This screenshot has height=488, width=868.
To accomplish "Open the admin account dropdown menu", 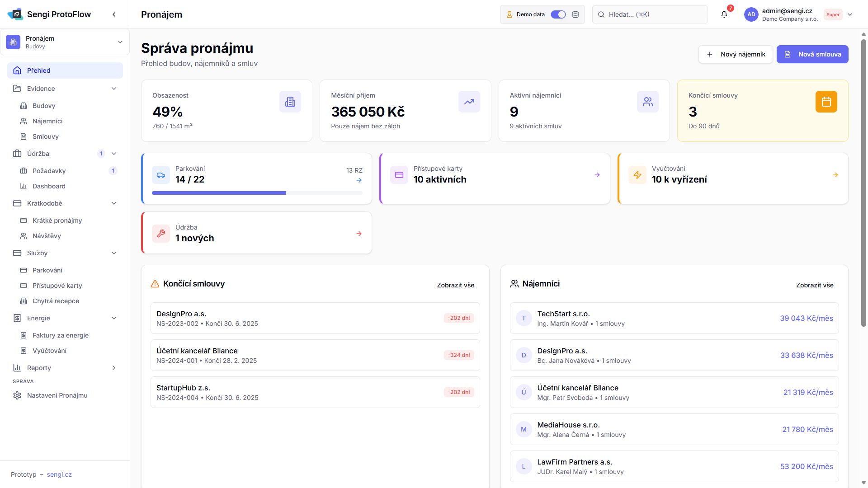I will pos(849,14).
